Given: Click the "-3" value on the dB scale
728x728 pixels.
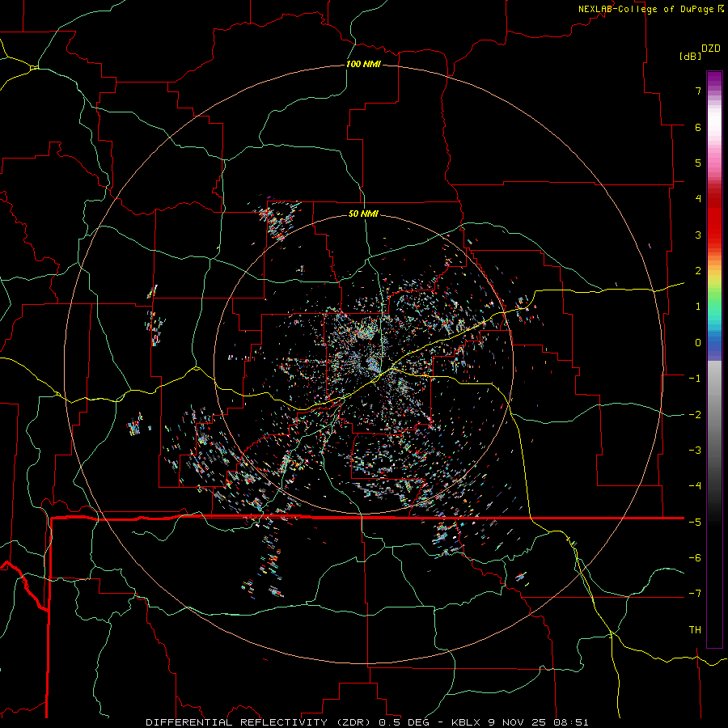Looking at the screenshot, I should (x=695, y=451).
